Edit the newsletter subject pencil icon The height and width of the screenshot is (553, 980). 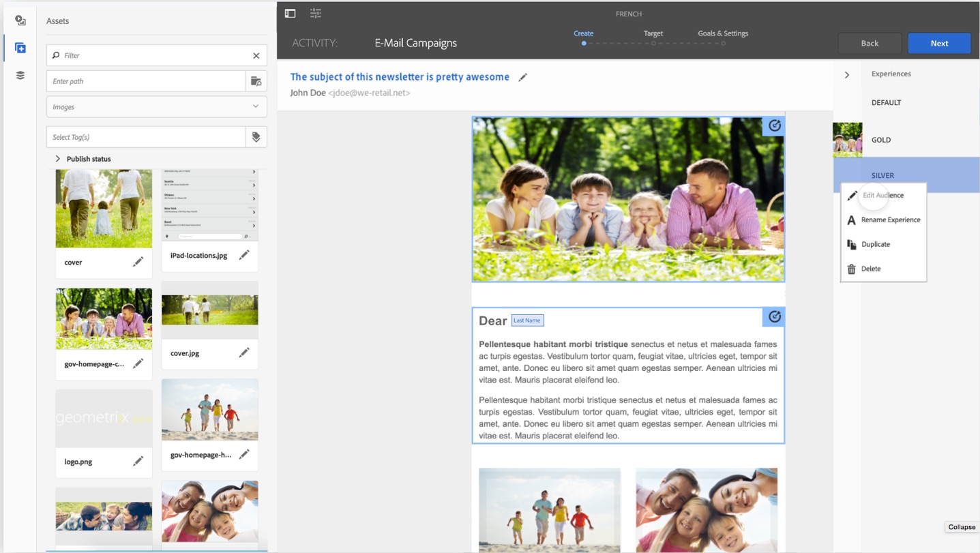pyautogui.click(x=522, y=77)
